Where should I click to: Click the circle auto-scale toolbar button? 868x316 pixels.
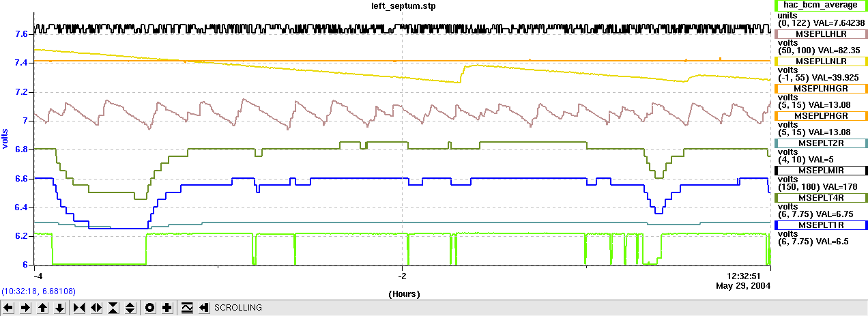[x=150, y=308]
